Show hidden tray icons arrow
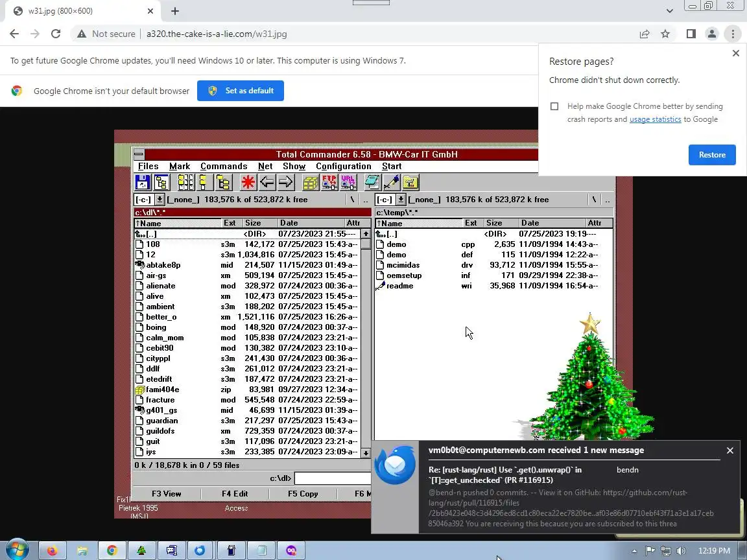 click(x=635, y=551)
